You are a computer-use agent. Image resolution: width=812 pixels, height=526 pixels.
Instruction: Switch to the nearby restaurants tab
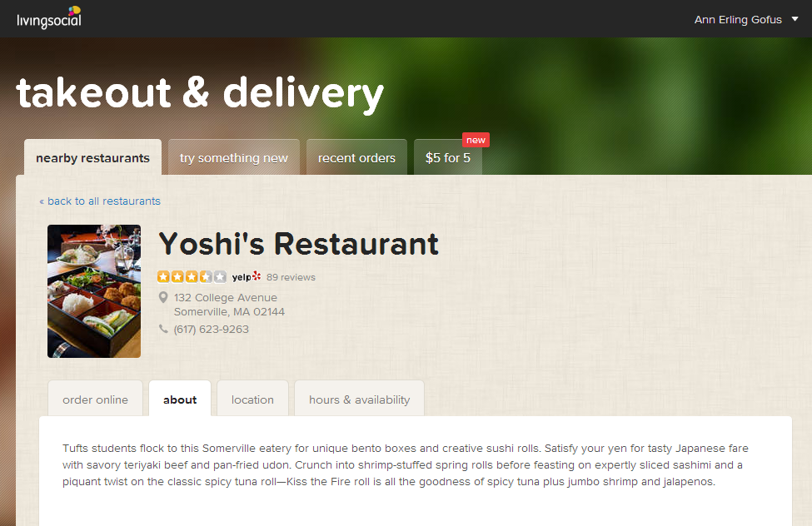(x=92, y=157)
